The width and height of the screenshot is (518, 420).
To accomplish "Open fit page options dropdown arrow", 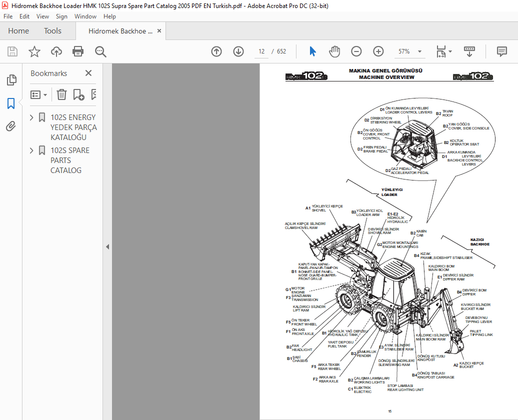I will [x=450, y=51].
